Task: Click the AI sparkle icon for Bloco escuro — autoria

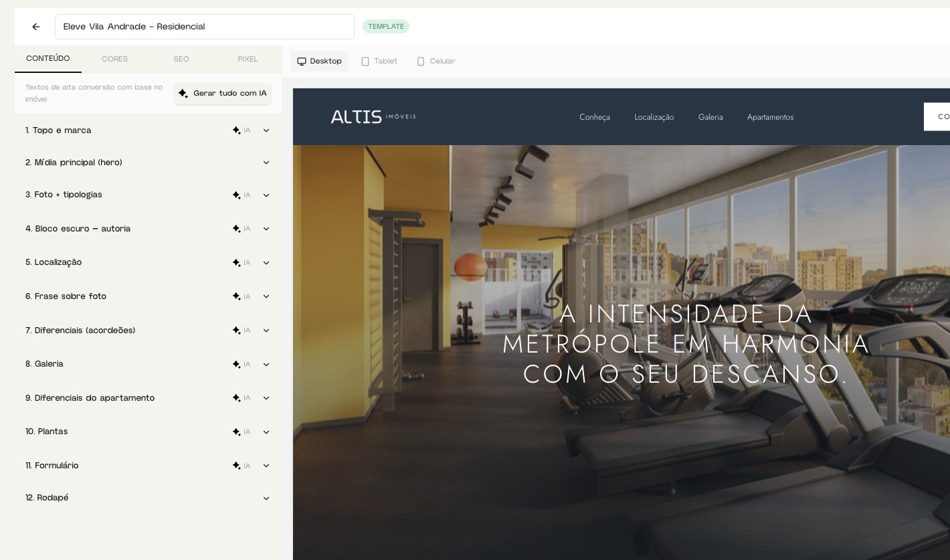Action: pos(236,229)
